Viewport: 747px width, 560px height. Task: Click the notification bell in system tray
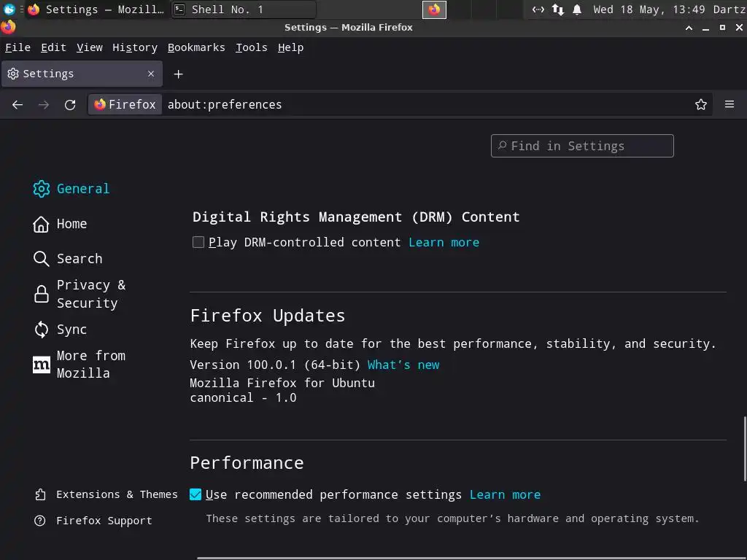577,9
